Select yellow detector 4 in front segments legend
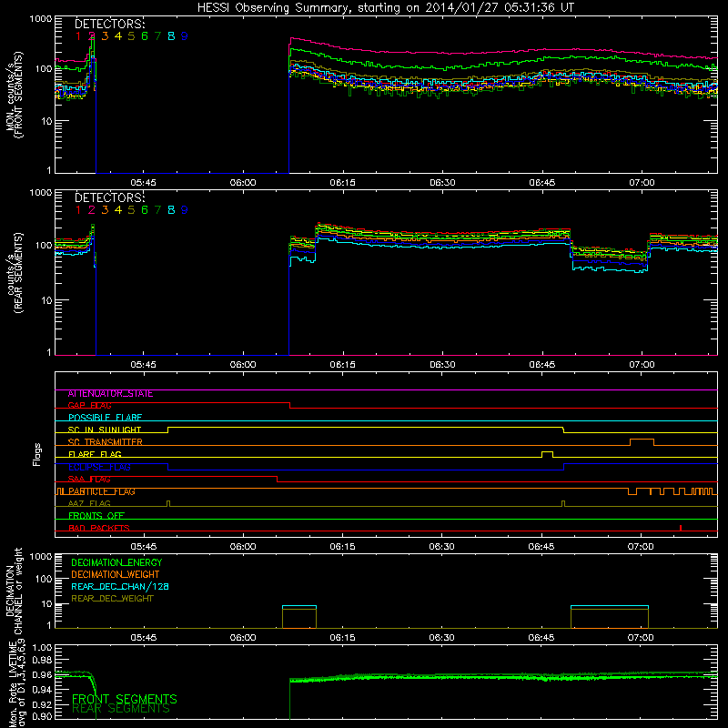The image size is (728, 728). 118,36
